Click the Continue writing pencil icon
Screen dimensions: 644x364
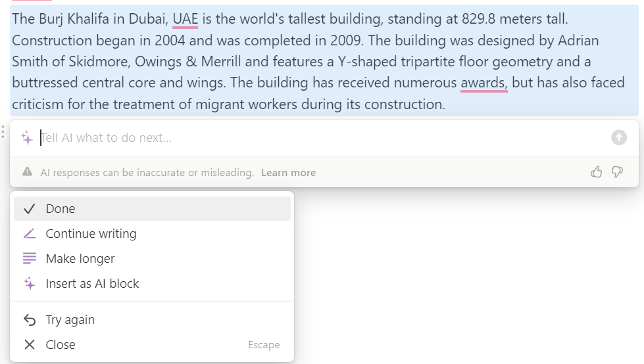tap(29, 233)
